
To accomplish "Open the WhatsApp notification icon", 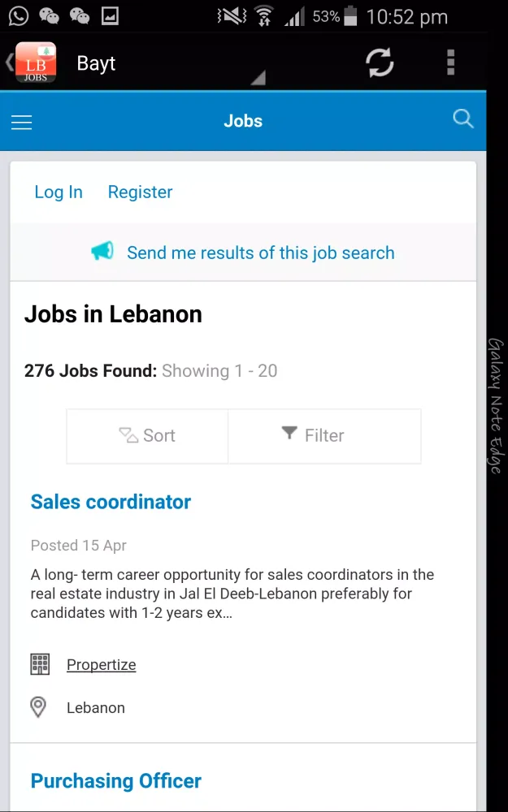I will coord(18,15).
